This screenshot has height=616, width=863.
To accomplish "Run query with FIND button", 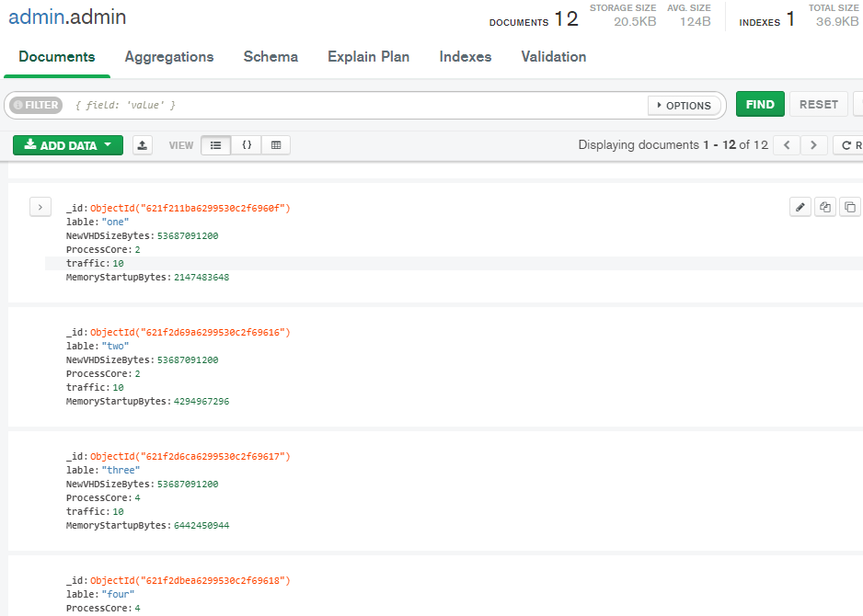I will [x=760, y=104].
